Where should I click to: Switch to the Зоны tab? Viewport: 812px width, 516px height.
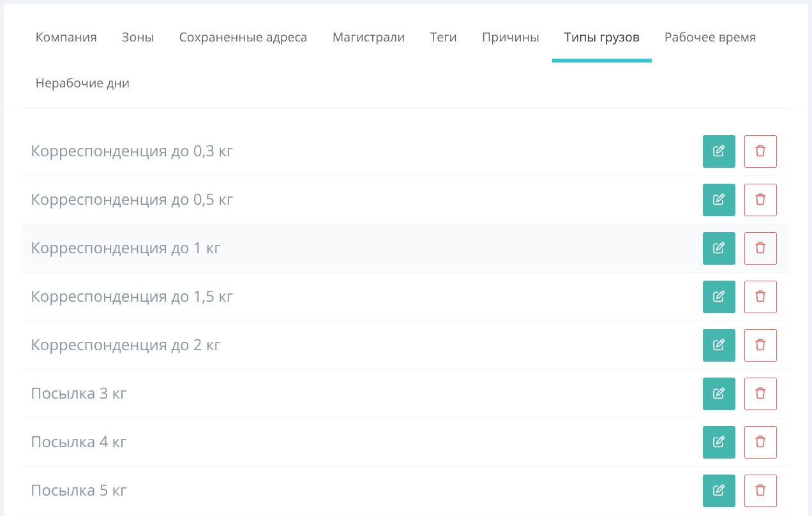pos(138,37)
